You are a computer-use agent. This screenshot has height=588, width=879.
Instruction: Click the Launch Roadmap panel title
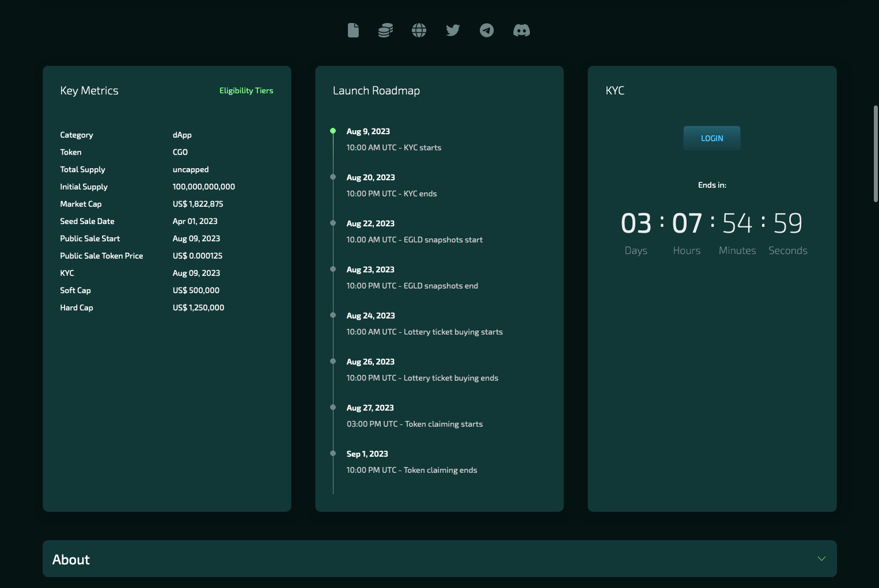pyautogui.click(x=376, y=90)
